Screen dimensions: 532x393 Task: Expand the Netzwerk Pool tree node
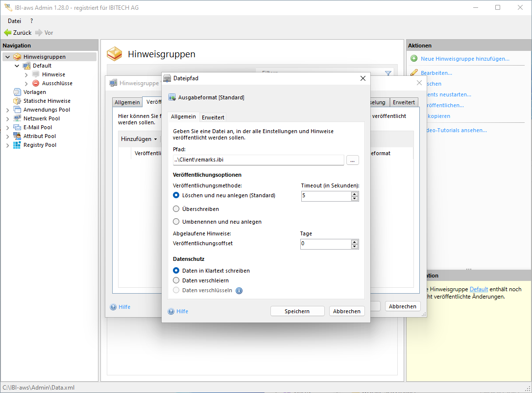[7, 118]
